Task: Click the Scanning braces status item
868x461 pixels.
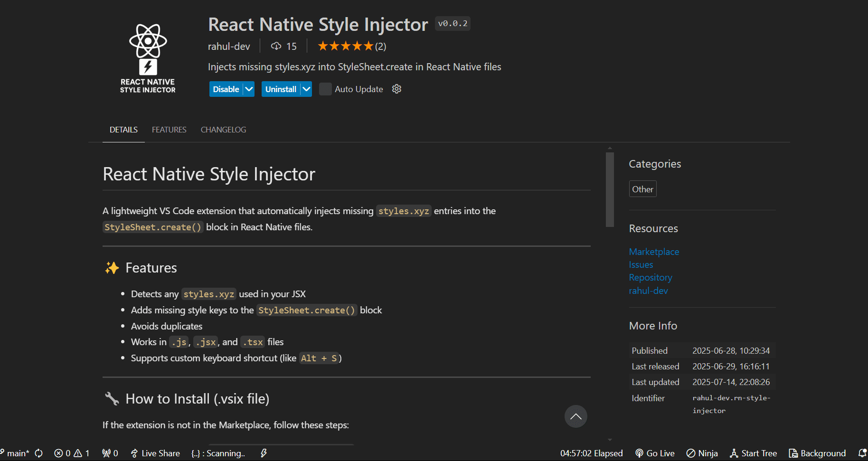Action: point(218,453)
